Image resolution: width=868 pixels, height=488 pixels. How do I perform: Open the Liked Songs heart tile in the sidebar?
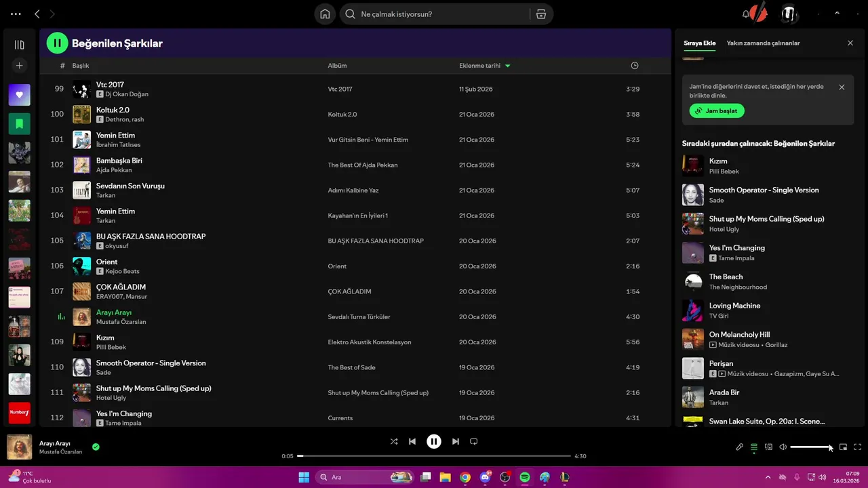[x=19, y=95]
